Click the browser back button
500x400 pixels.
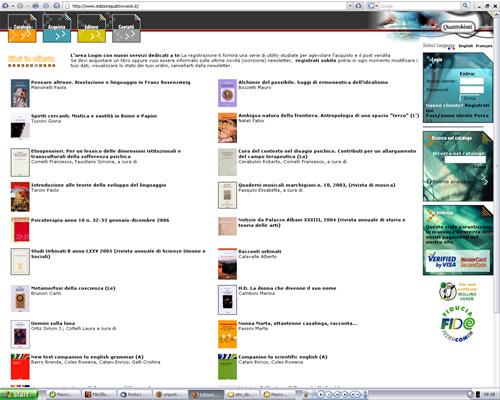[x=5, y=6]
